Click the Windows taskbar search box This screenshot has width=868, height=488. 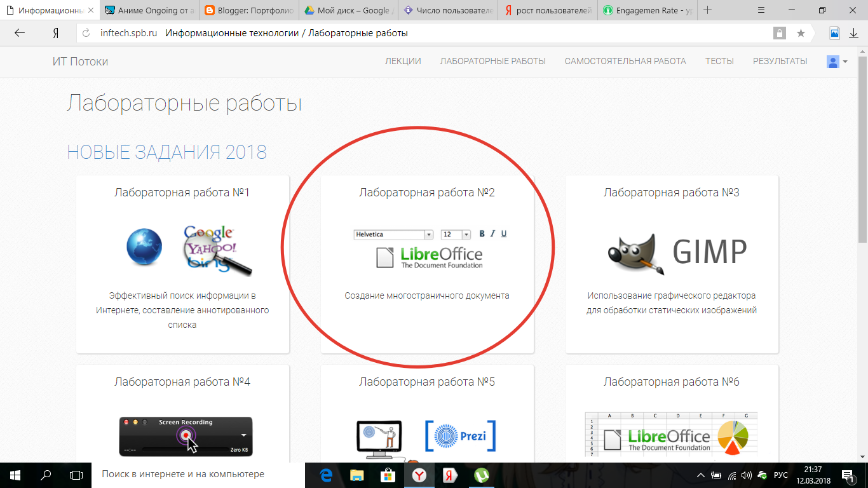point(198,475)
